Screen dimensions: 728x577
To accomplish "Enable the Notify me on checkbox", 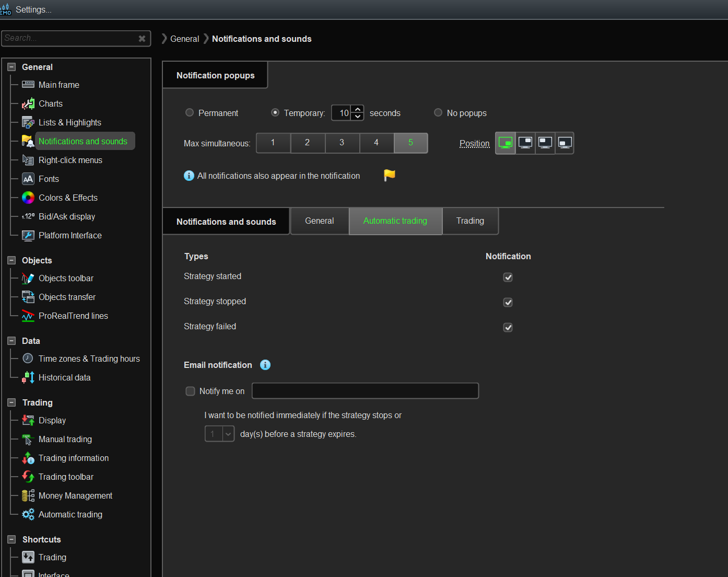I will point(191,391).
